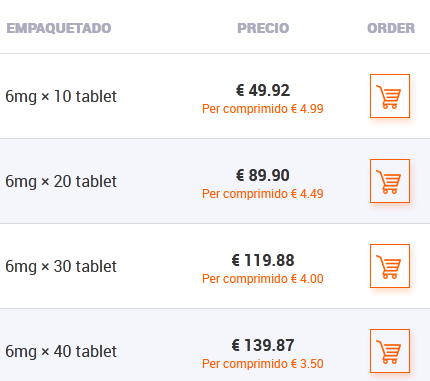Choose the 6mg × 40 tablet label

point(61,352)
